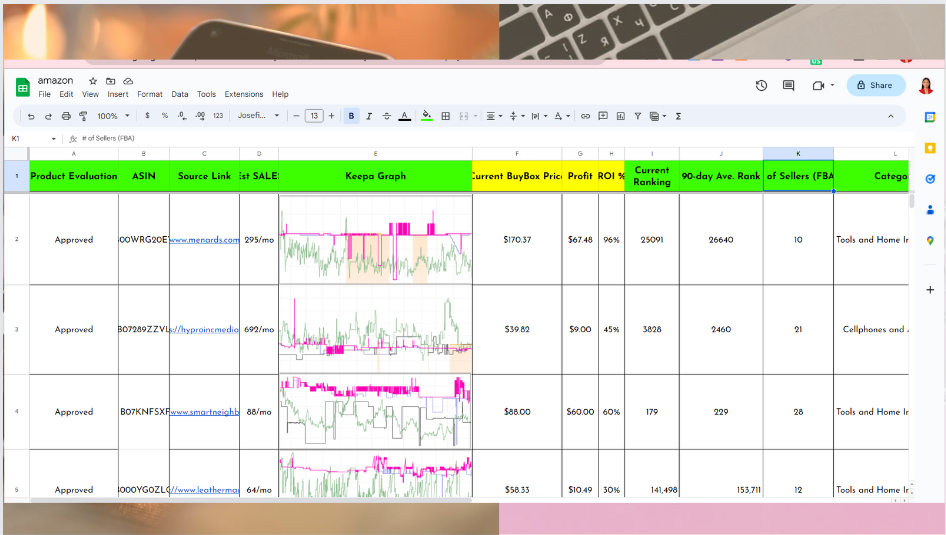Viewport: 946px width, 535px height.
Task: Open the Google Sheets home icon
Action: pos(22,87)
